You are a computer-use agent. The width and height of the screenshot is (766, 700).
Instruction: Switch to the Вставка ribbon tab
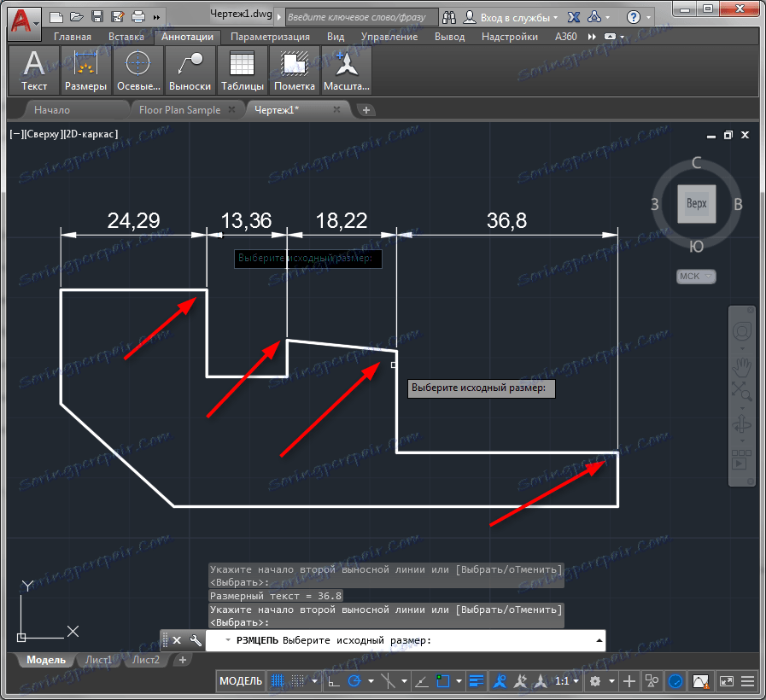pyautogui.click(x=126, y=37)
